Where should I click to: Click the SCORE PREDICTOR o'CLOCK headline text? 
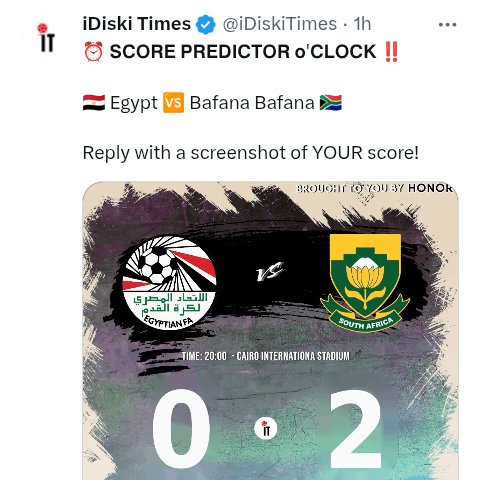(x=243, y=52)
